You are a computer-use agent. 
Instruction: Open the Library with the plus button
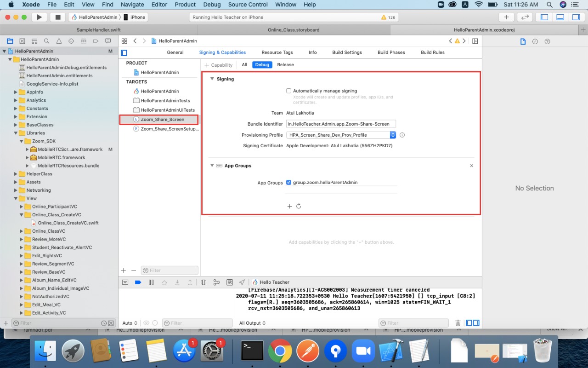(x=506, y=17)
